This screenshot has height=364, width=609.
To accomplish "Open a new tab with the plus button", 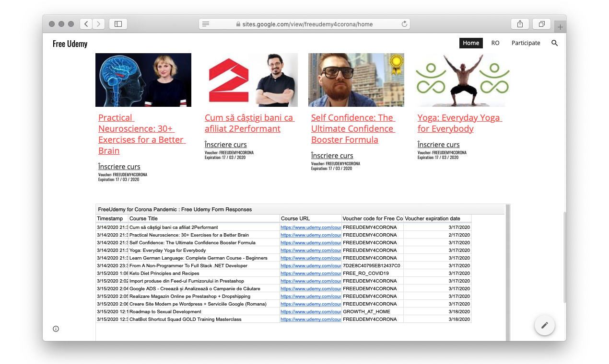I will [560, 26].
